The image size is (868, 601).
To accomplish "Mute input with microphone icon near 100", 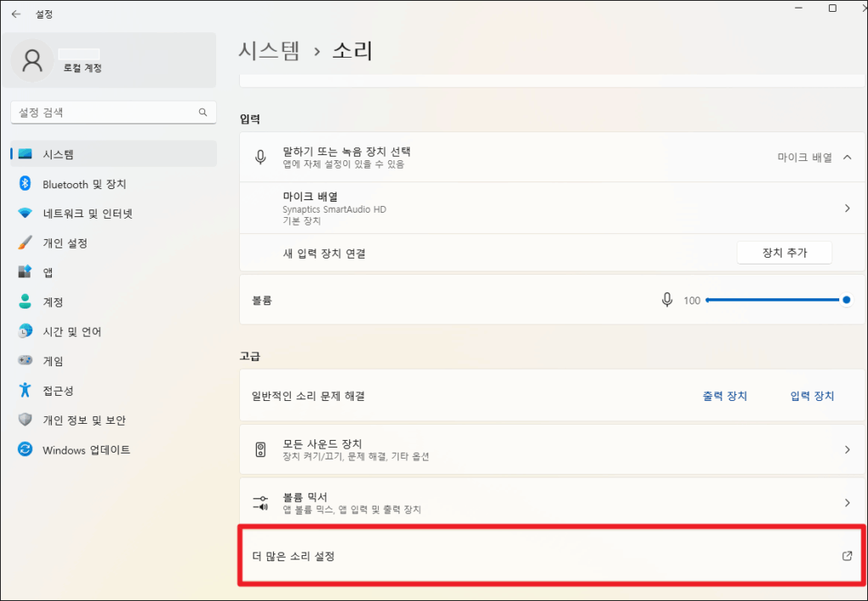I will click(x=667, y=300).
